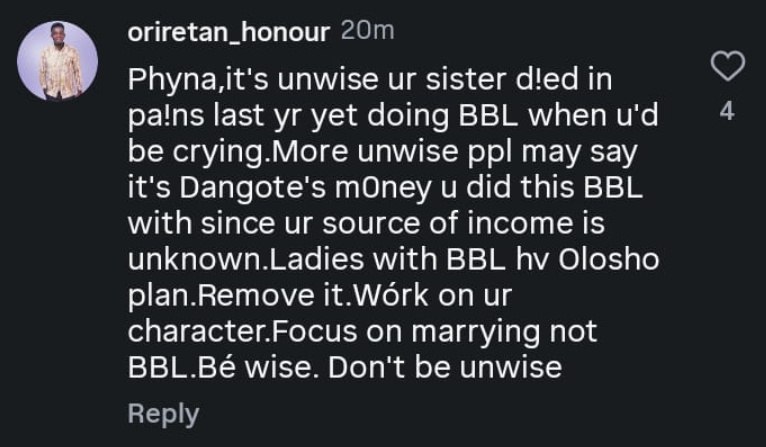Screen dimensions: 766x447
Task: Visit the oriretan_honour username link
Action: [229, 32]
